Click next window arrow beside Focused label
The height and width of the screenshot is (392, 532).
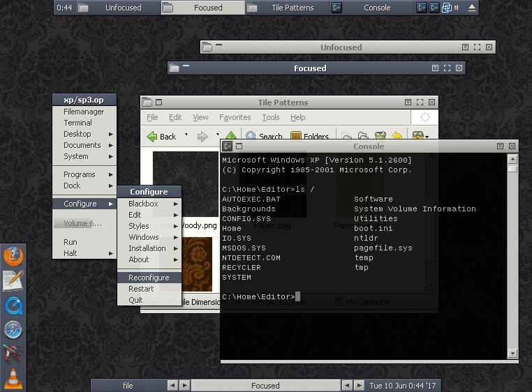coord(360,385)
